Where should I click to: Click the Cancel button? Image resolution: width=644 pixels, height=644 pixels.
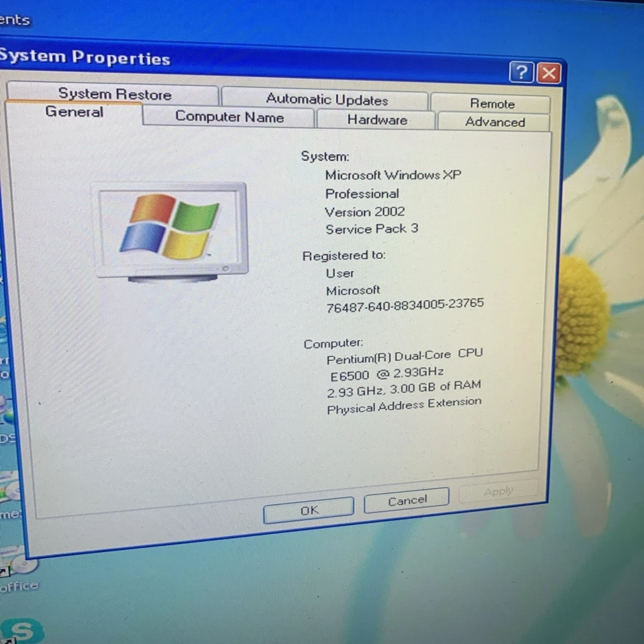point(405,500)
